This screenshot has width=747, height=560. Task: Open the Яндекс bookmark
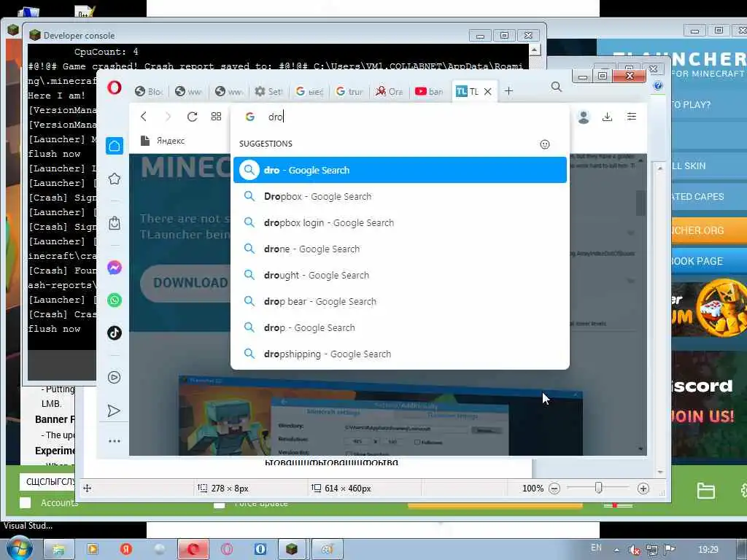click(163, 141)
